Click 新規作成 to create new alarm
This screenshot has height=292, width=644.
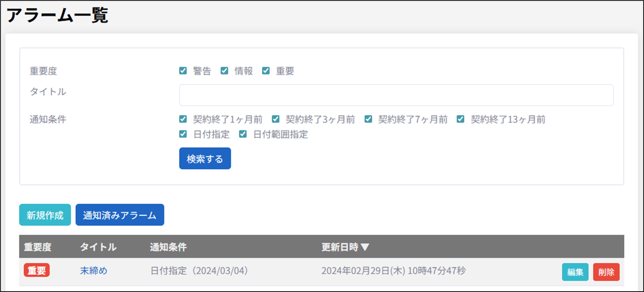click(45, 215)
